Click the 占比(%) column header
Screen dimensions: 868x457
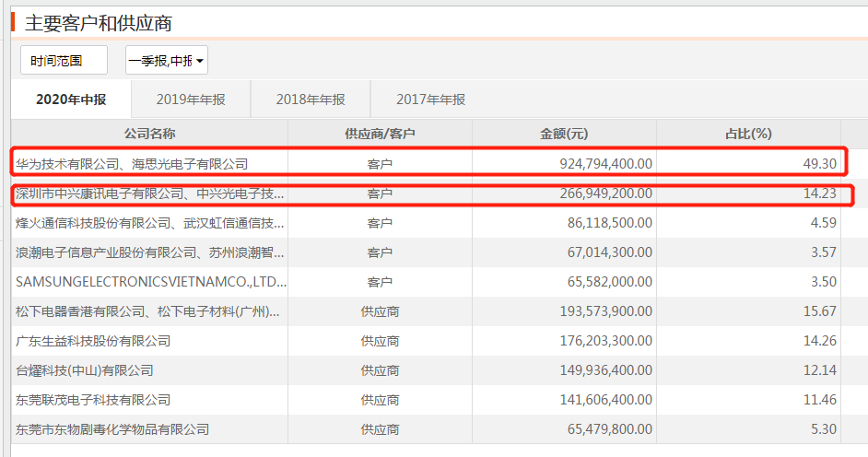[748, 134]
